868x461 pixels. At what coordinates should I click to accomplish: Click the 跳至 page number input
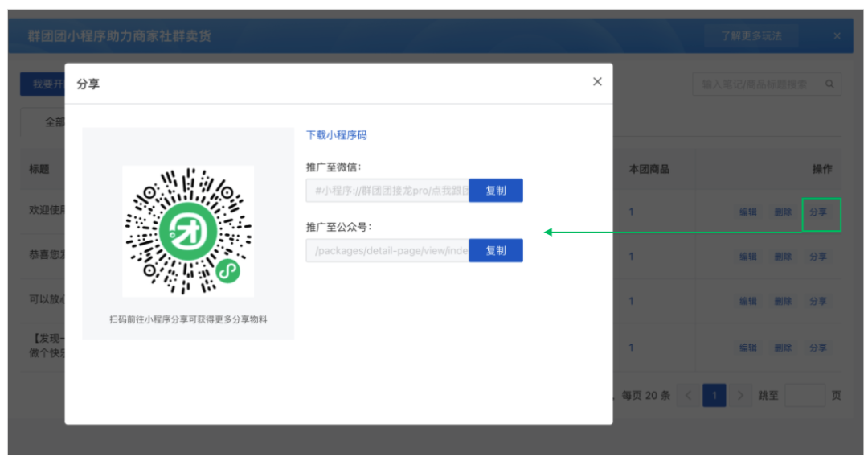click(805, 396)
